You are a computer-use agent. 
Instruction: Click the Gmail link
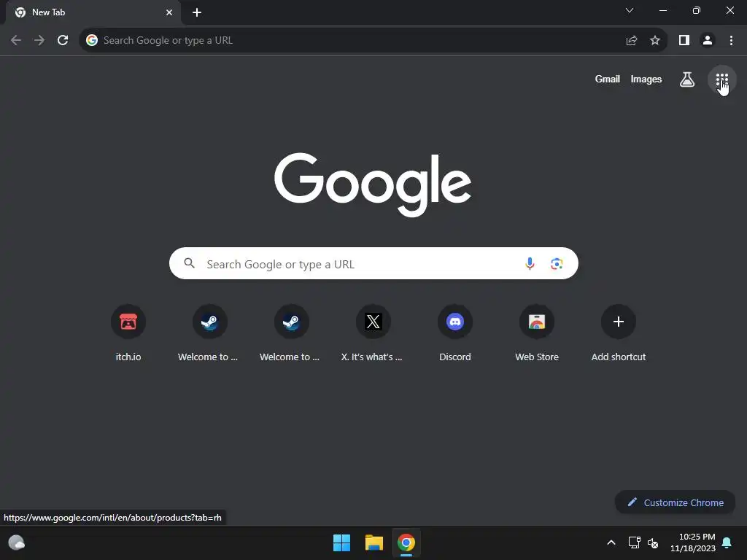pos(607,79)
